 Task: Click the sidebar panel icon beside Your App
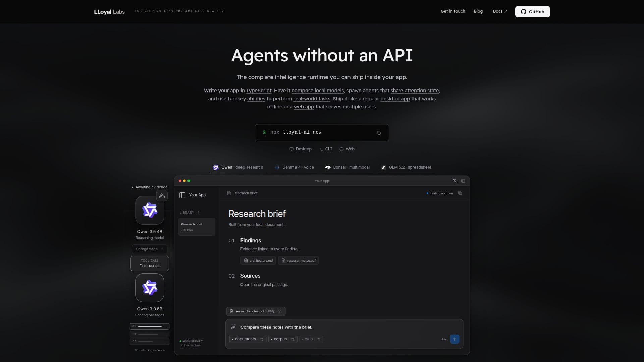pyautogui.click(x=182, y=195)
